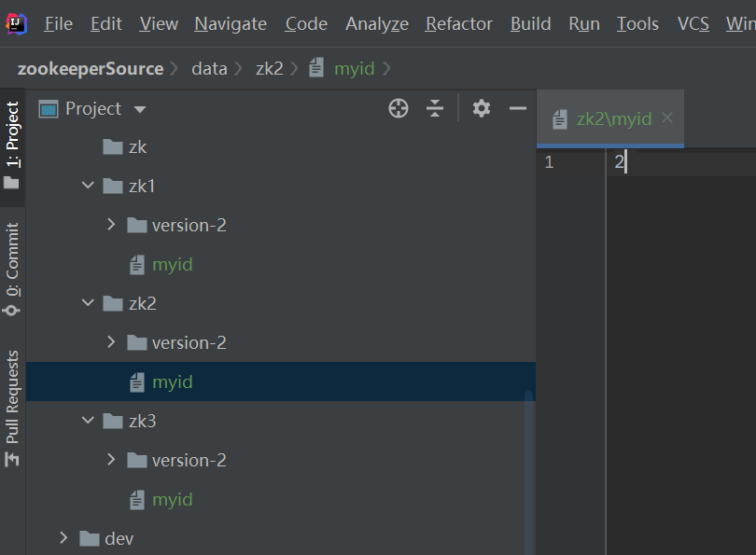Locate opened file with select-in-target icon

point(399,108)
